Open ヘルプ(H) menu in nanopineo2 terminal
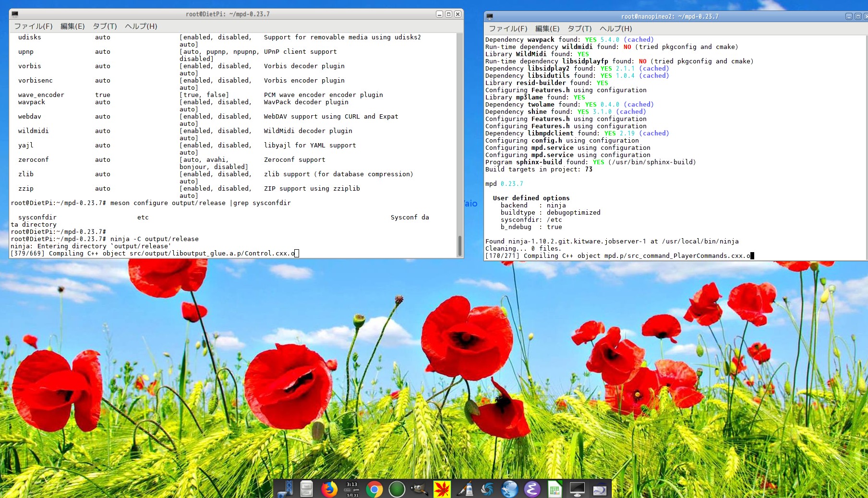868x498 pixels. [615, 28]
